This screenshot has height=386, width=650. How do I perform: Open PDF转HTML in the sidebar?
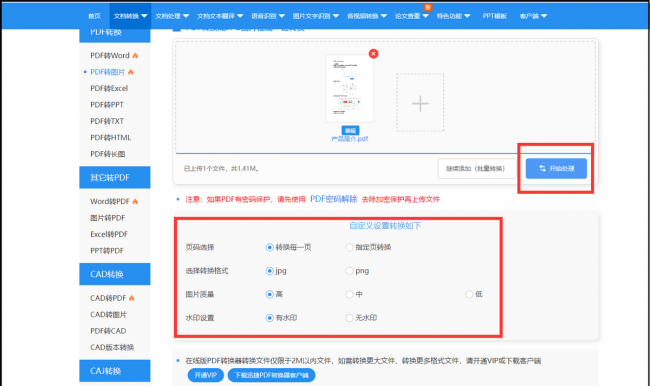(x=111, y=138)
